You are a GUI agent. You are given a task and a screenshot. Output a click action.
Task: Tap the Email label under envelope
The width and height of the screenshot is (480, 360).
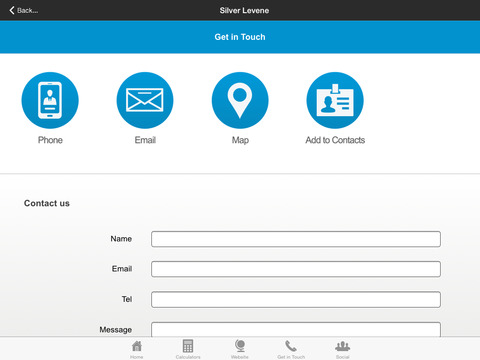(x=145, y=140)
